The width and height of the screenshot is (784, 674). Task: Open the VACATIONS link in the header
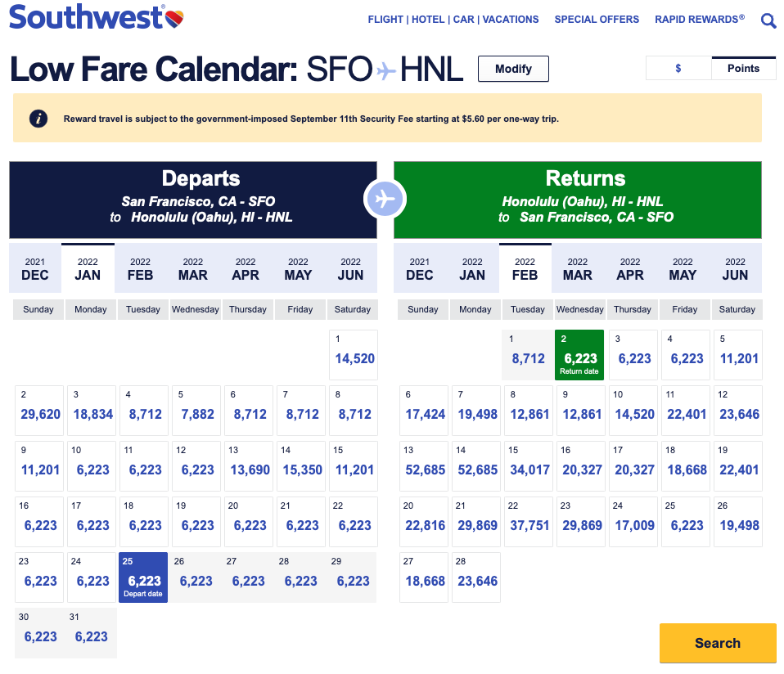[511, 20]
